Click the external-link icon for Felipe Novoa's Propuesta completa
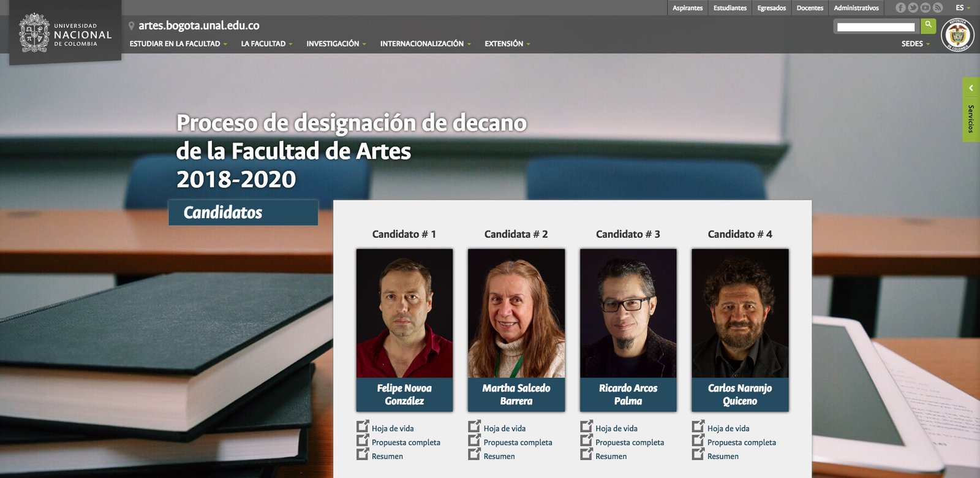 (363, 440)
